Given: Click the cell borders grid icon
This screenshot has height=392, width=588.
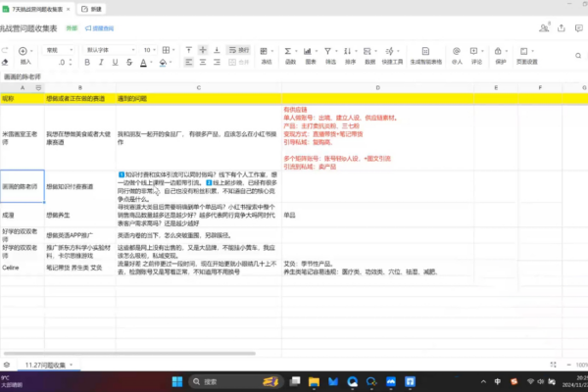Looking at the screenshot, I should click(166, 50).
